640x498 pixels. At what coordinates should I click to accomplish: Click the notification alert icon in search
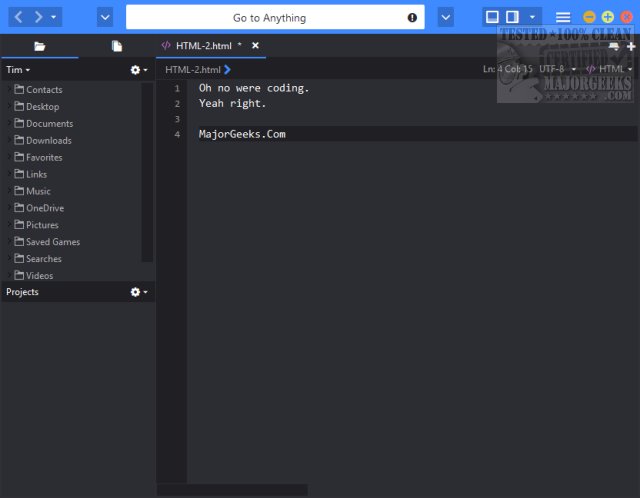(412, 18)
